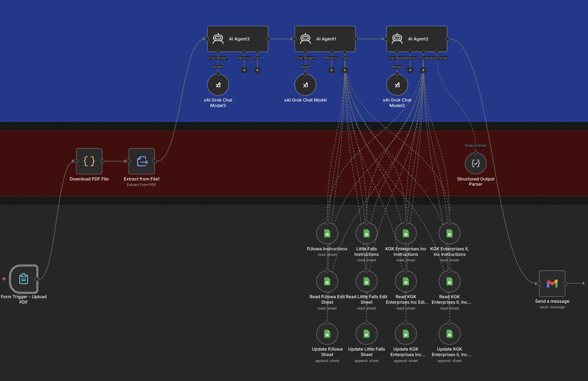Add a node after Send a message
This screenshot has height=381, width=588.
[x=583, y=283]
